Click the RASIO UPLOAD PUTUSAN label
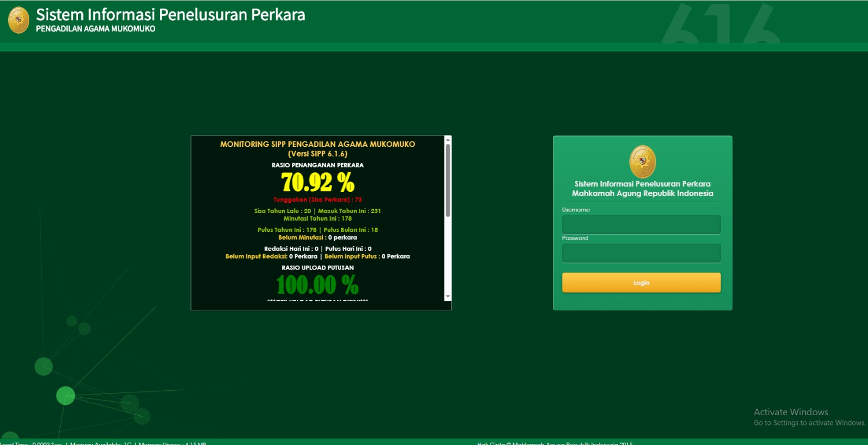 318,268
